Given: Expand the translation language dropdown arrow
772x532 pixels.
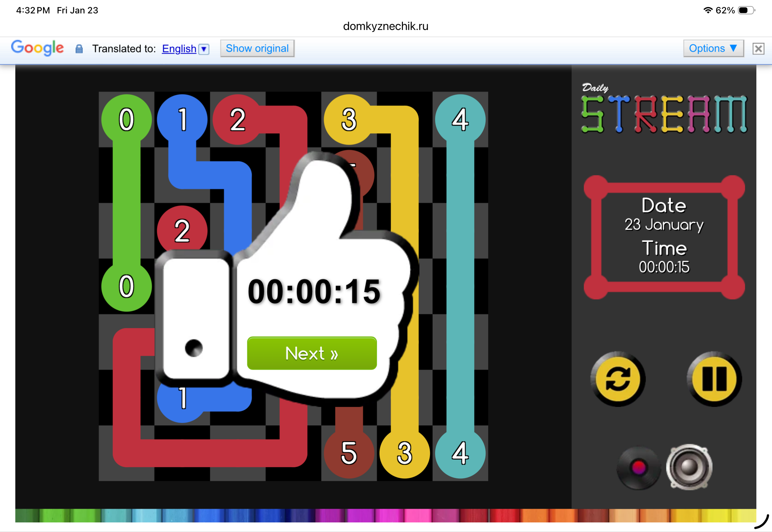Looking at the screenshot, I should click(204, 49).
